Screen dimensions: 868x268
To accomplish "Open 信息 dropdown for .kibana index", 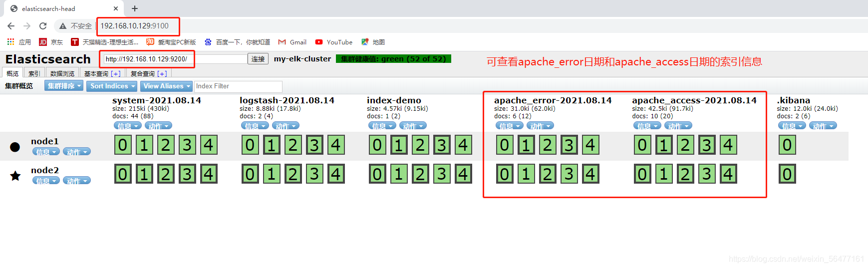I will (792, 126).
